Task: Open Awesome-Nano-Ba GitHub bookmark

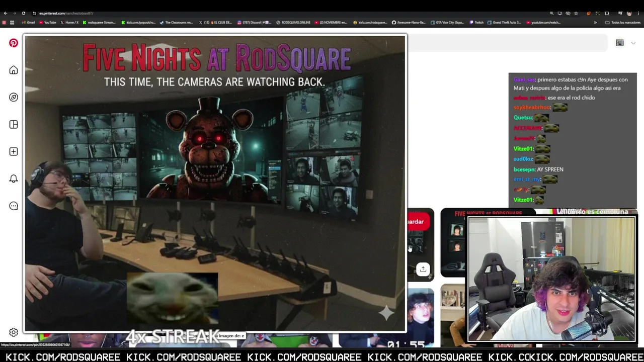Action: click(x=409, y=23)
